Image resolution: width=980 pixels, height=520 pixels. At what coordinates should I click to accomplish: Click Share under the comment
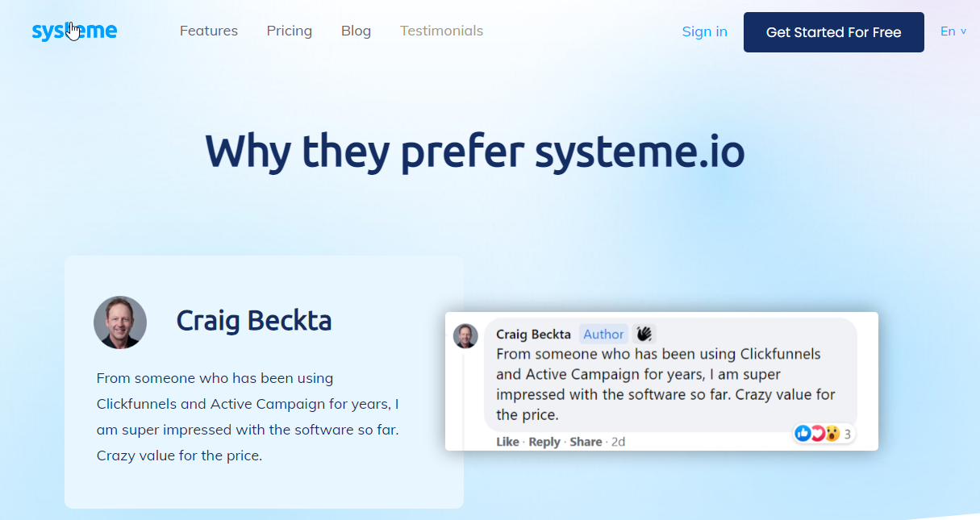click(586, 442)
